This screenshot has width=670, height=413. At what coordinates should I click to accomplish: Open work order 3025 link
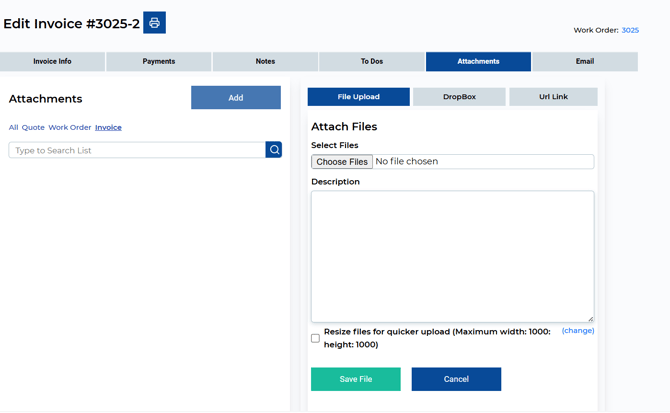click(630, 31)
